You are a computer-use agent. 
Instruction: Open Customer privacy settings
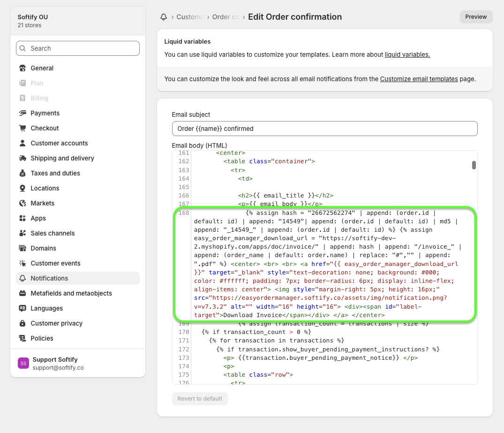pos(78,323)
